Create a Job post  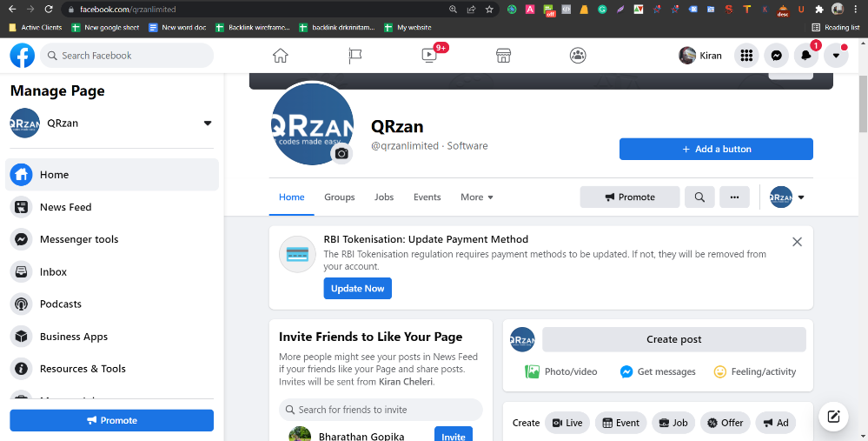coord(673,423)
